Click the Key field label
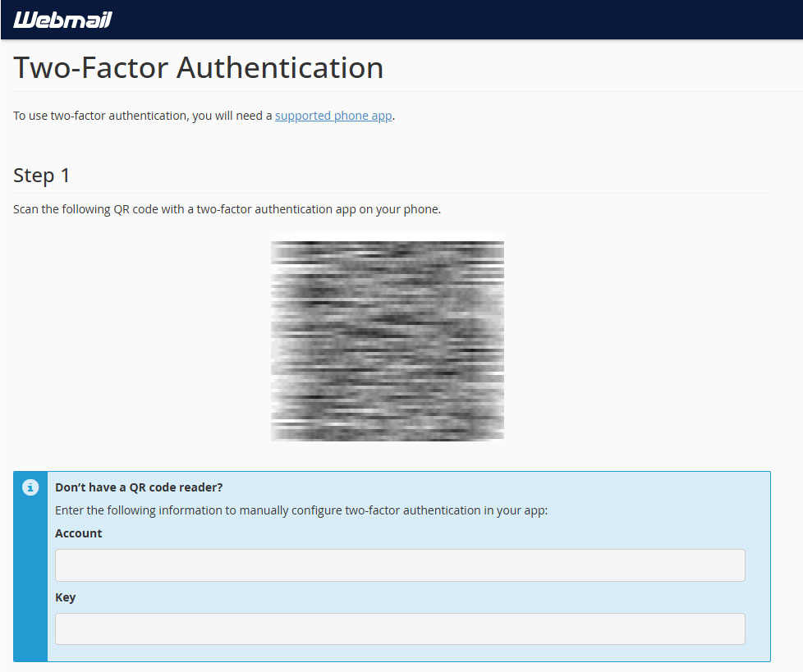The height and width of the screenshot is (672, 803). (66, 597)
